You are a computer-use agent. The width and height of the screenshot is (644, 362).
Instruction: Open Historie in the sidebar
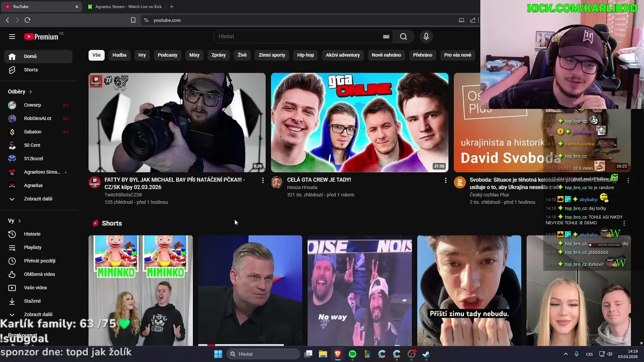pyautogui.click(x=38, y=234)
